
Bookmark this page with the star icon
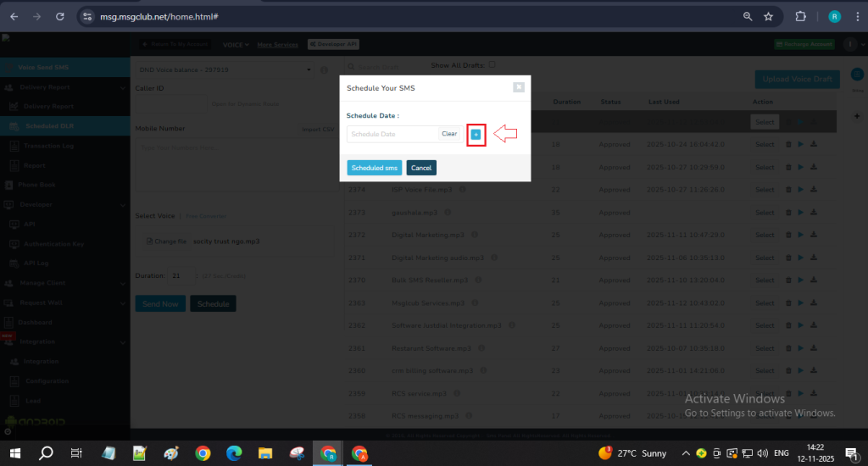(768, 16)
